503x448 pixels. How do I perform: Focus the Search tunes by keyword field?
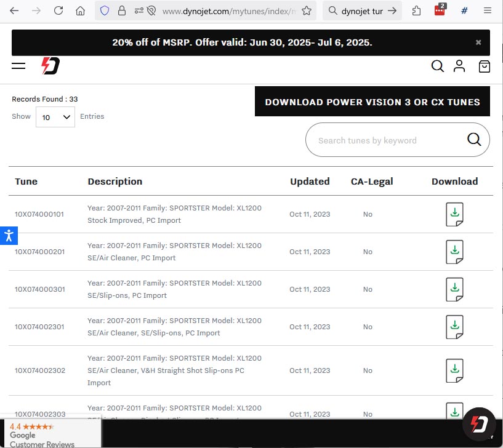click(385, 140)
